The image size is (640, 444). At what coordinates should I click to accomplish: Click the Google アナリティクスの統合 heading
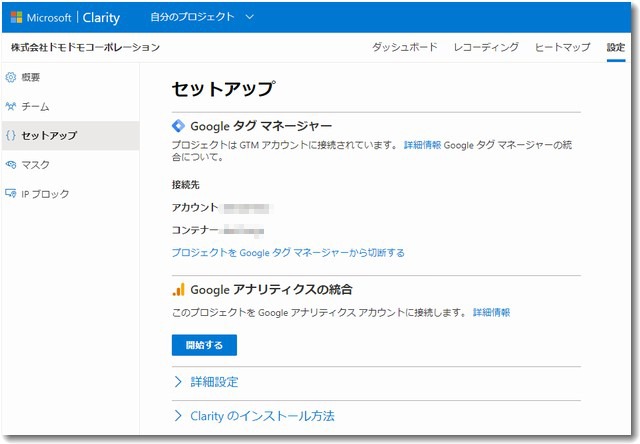tap(271, 290)
